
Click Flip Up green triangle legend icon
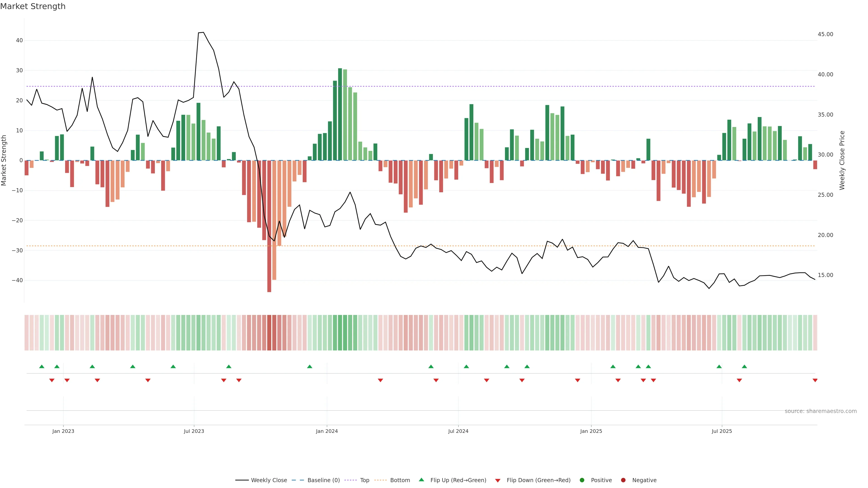[421, 480]
